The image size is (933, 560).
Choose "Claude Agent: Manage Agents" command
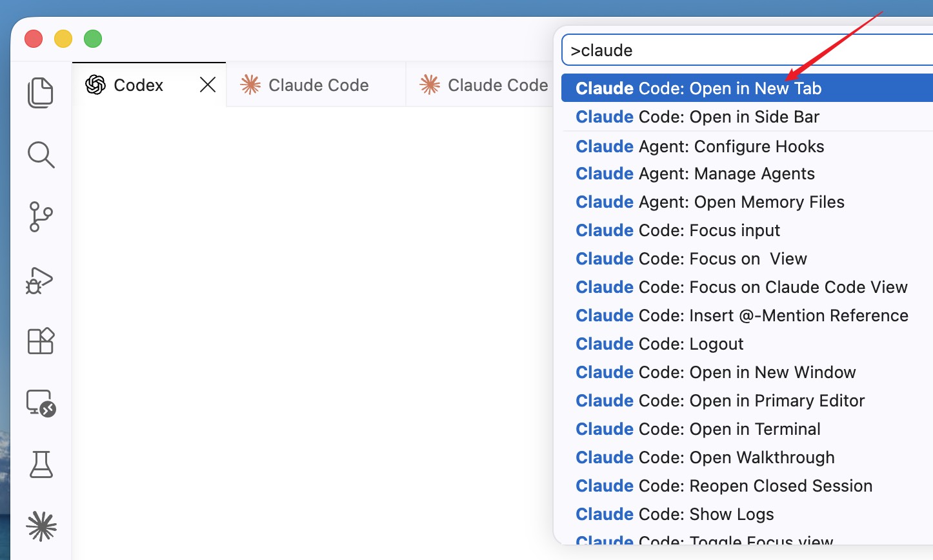[747, 174]
